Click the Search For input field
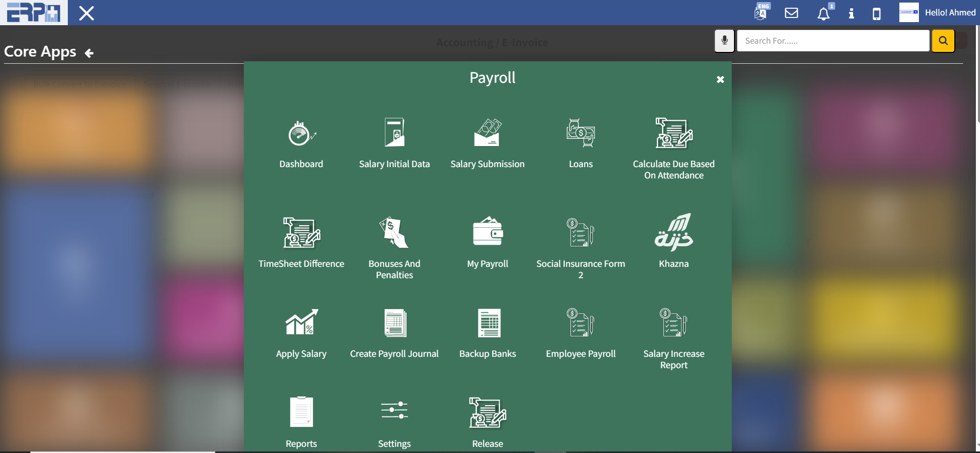The height and width of the screenshot is (453, 980). [833, 41]
